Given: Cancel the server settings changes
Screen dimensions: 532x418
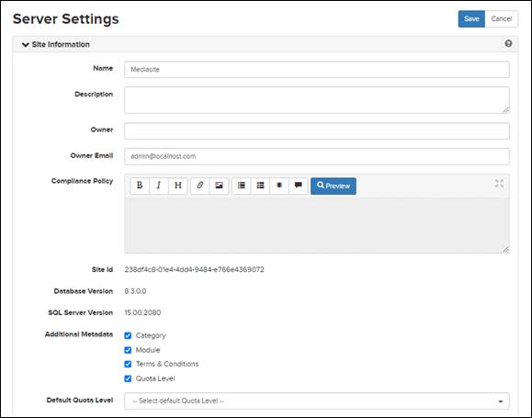Looking at the screenshot, I should pyautogui.click(x=501, y=19).
